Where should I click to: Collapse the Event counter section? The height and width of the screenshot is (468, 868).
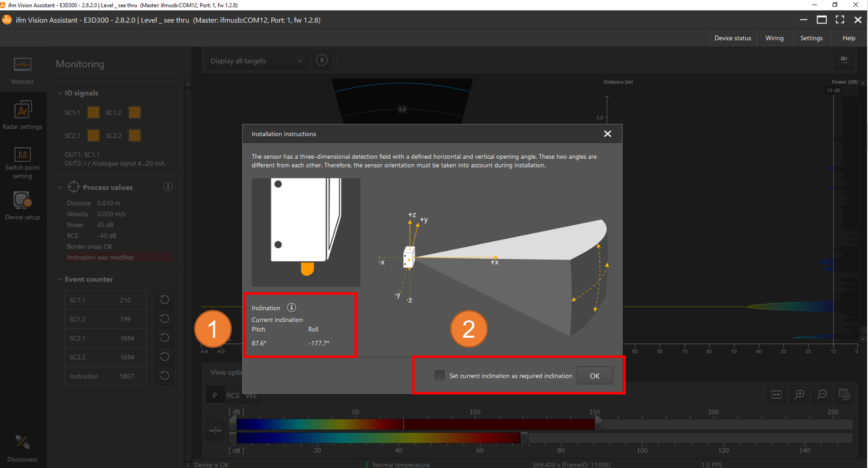pyautogui.click(x=60, y=279)
